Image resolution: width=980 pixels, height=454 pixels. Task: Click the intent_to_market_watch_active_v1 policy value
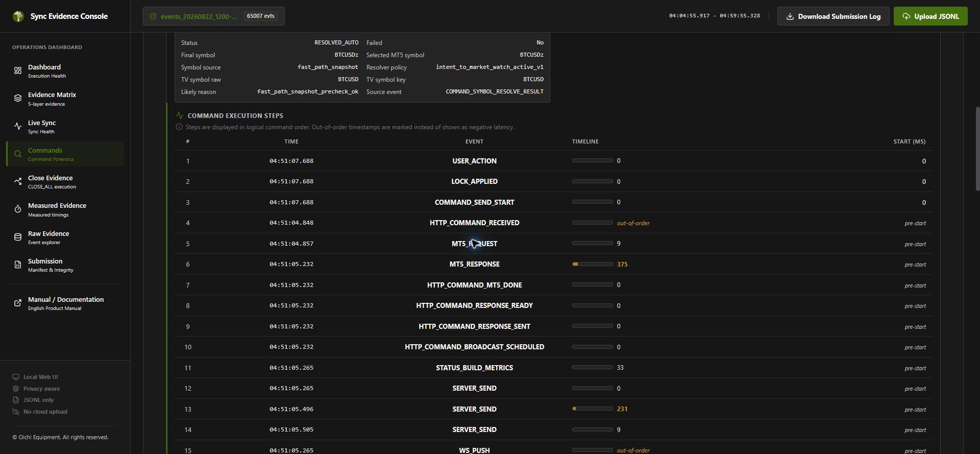[x=489, y=67]
